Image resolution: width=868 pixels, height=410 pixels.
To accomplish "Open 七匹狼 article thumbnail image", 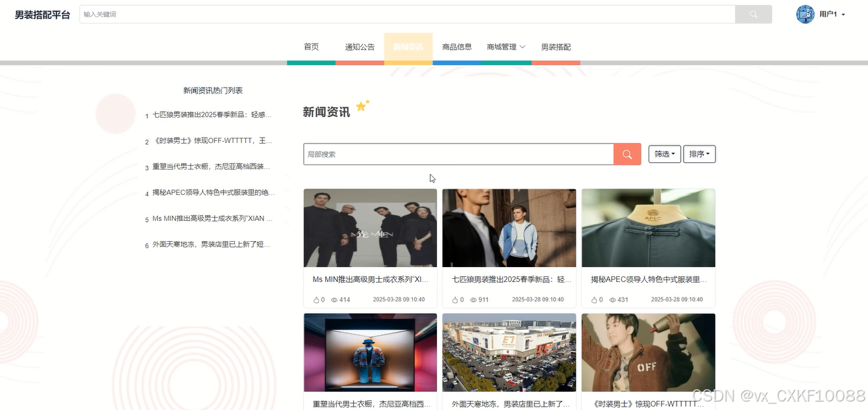I will [x=509, y=228].
